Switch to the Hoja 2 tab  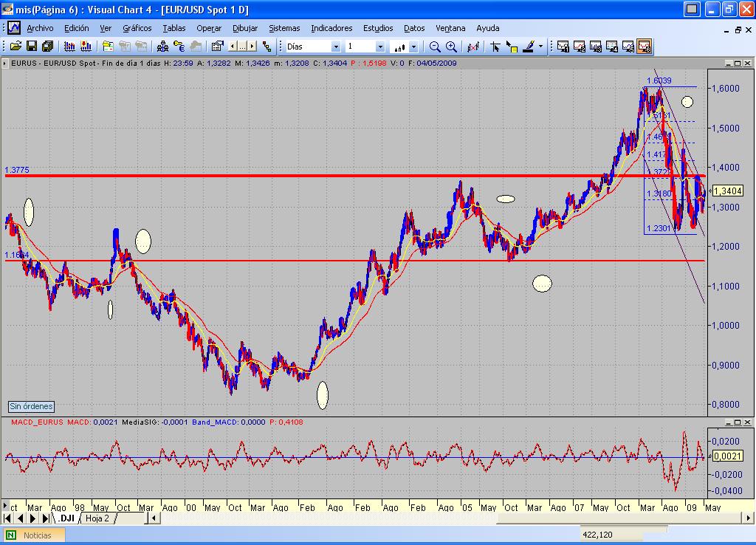97,518
